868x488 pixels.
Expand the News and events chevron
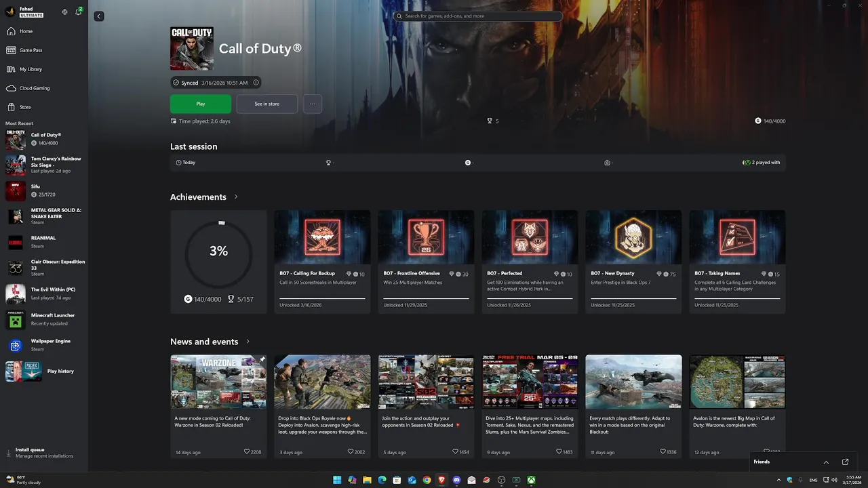[248, 342]
